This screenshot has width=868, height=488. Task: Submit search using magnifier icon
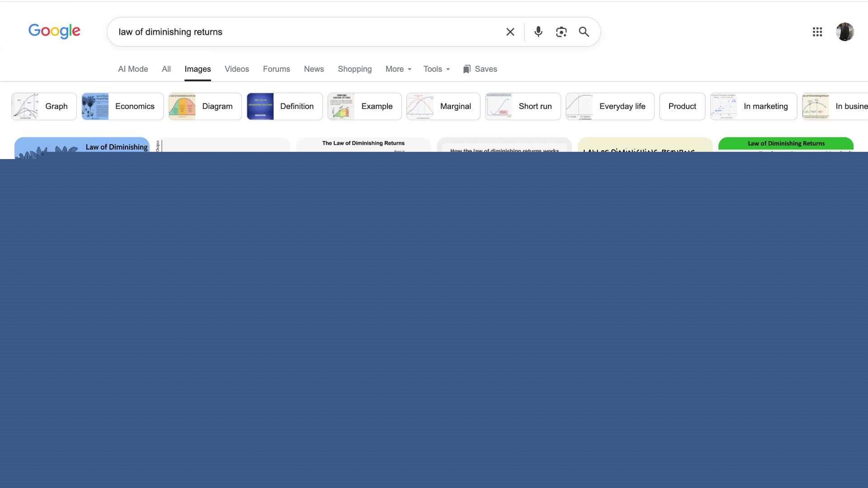[584, 32]
